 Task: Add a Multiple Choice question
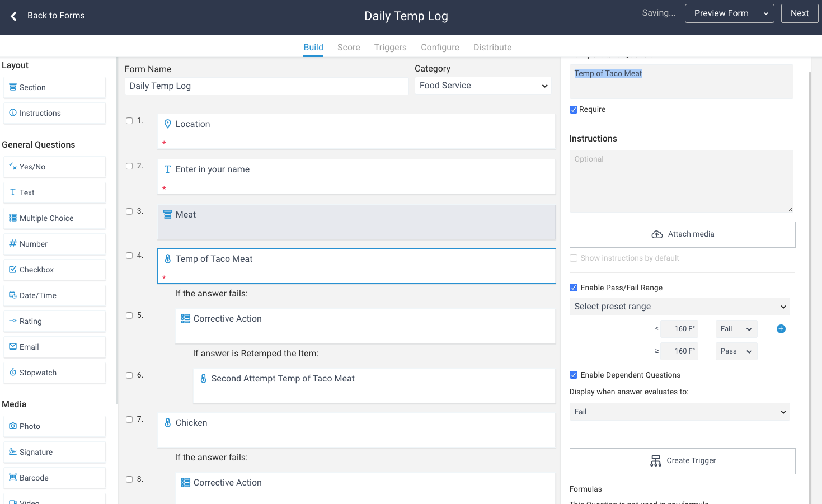point(54,218)
